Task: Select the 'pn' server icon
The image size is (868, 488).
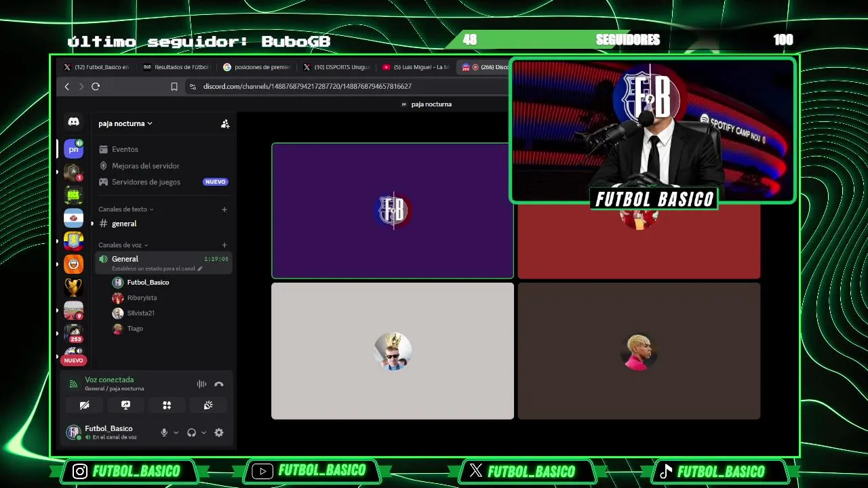Action: pos(73,148)
